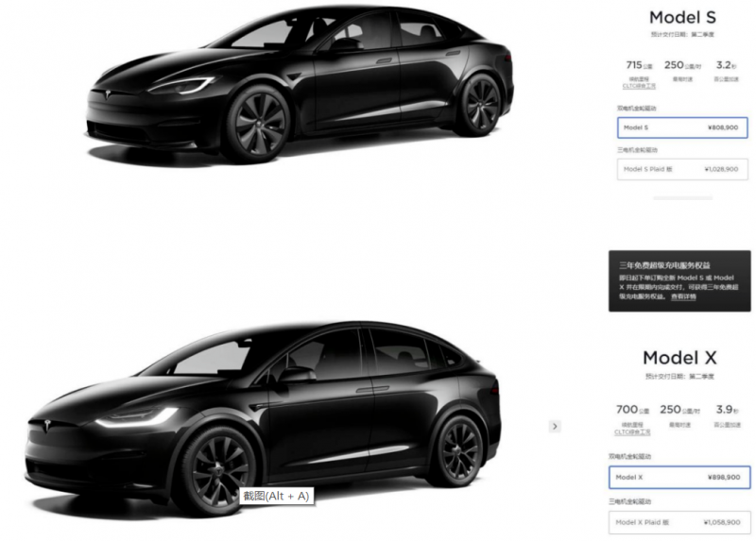
Task: Click the Tesla logo on Model S hood
Action: 108,94
